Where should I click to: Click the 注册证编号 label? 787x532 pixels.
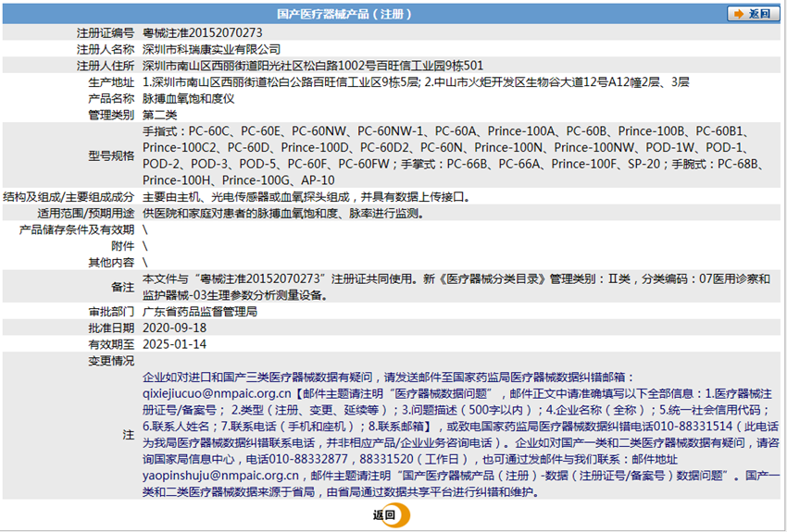106,32
